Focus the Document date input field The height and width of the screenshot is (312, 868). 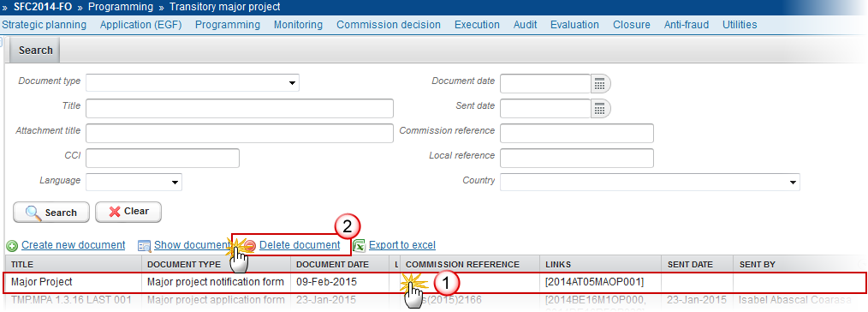[545, 84]
